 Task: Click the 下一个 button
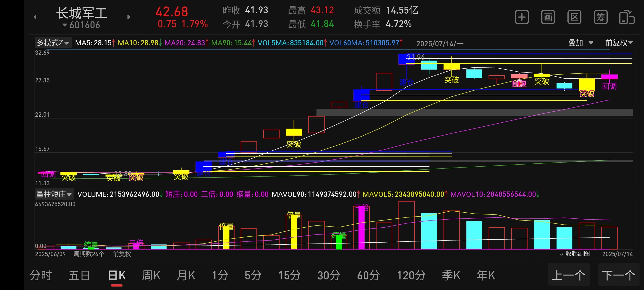[x=618, y=275]
